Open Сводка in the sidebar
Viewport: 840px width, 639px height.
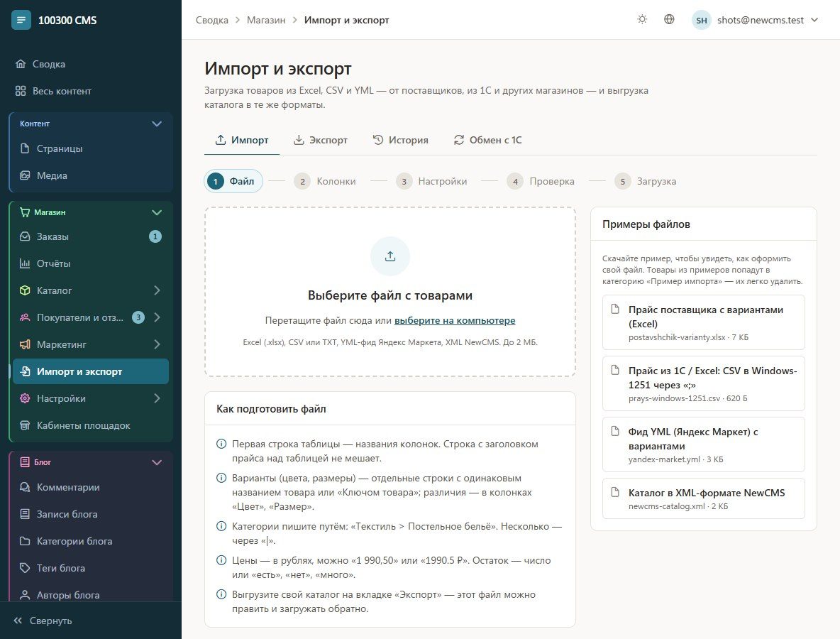coord(91,64)
